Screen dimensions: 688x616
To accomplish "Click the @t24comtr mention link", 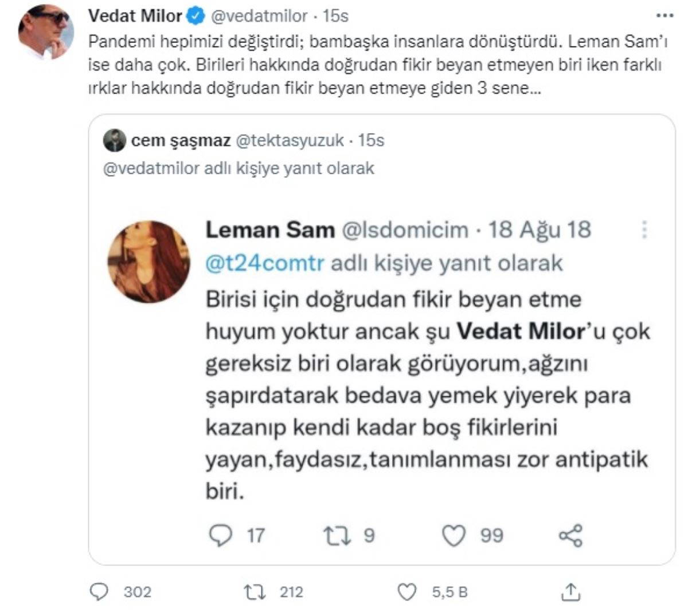I will 265,263.
